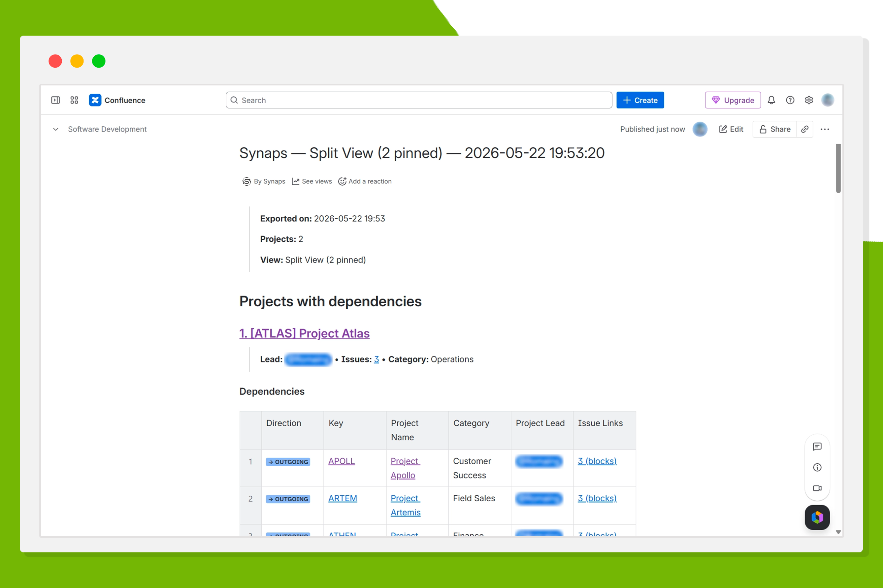Open Project Apollo link
The width and height of the screenshot is (883, 588).
(x=405, y=468)
